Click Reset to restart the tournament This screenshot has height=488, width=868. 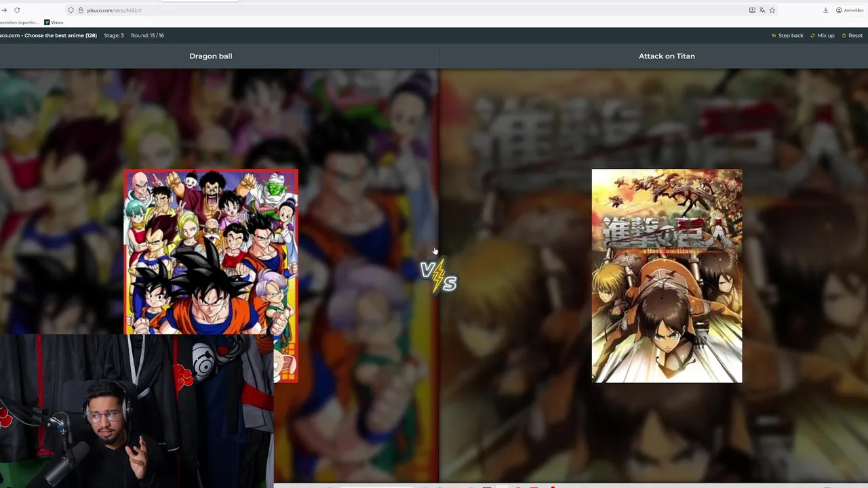tap(852, 35)
